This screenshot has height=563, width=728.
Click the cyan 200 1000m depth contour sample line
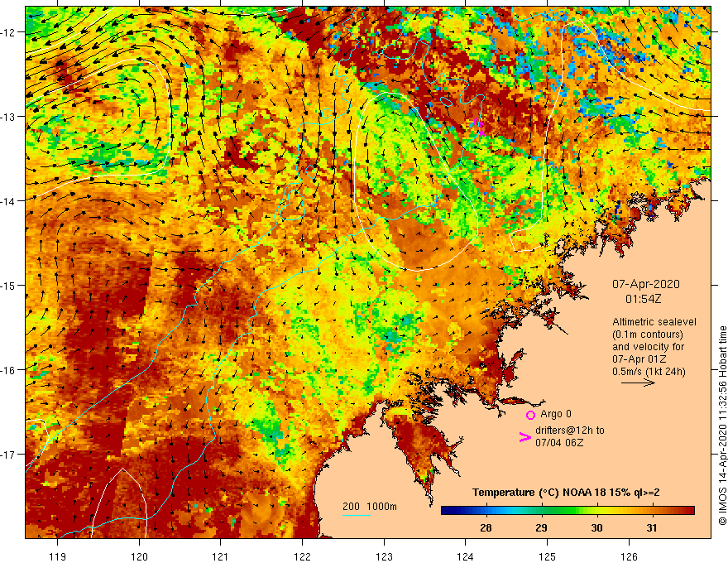click(x=356, y=515)
